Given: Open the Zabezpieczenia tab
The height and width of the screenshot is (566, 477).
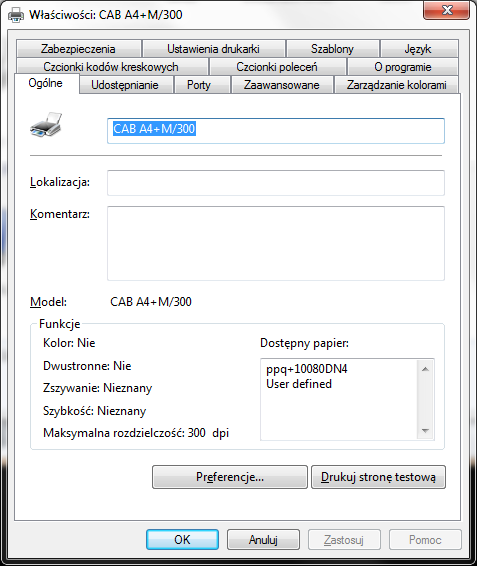Looking at the screenshot, I should coord(78,49).
